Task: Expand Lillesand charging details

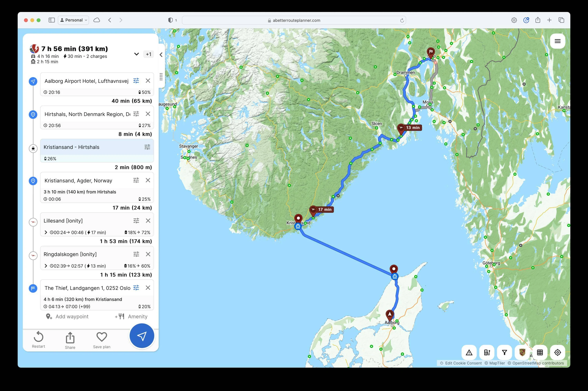Action: tap(46, 232)
